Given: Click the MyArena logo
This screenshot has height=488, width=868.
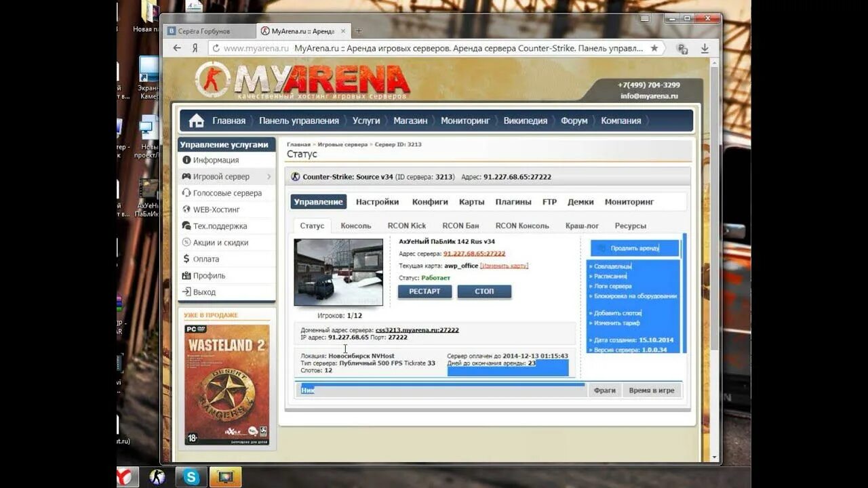Looking at the screenshot, I should click(x=302, y=81).
